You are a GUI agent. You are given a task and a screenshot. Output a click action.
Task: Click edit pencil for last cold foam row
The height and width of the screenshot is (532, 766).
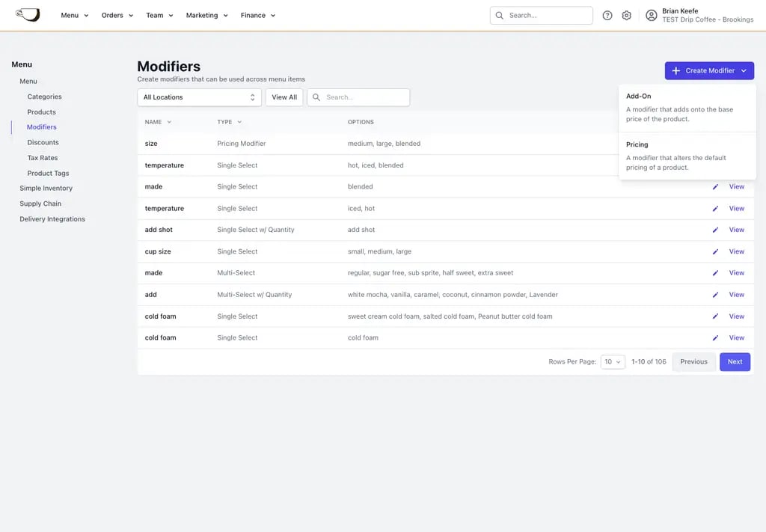click(x=715, y=338)
